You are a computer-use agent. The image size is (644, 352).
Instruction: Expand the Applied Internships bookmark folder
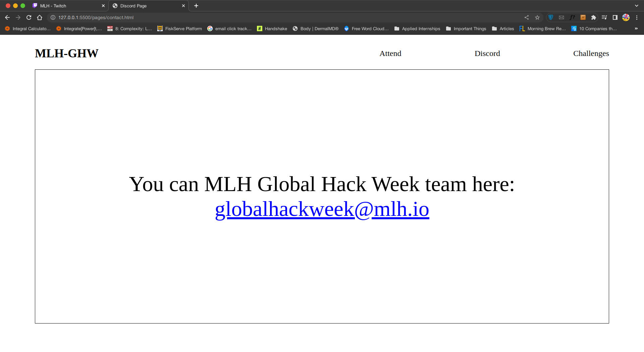(x=418, y=28)
